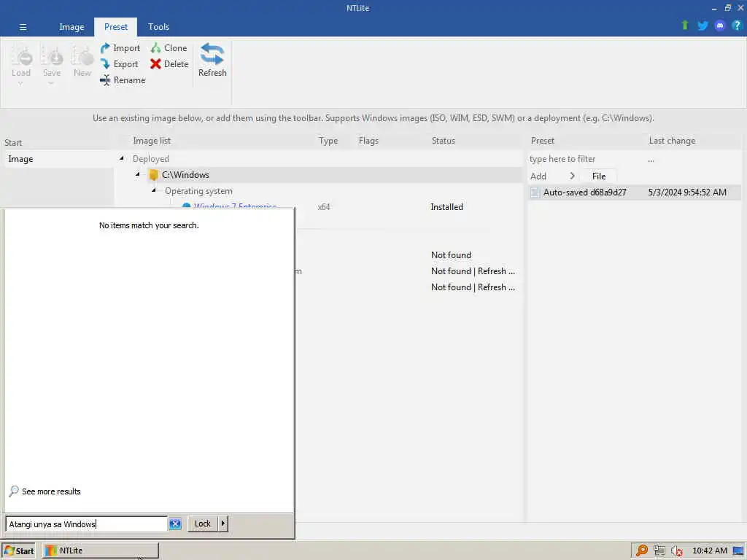Image resolution: width=747 pixels, height=560 pixels.
Task: Click the Show desktop tray icon
Action: (738, 551)
